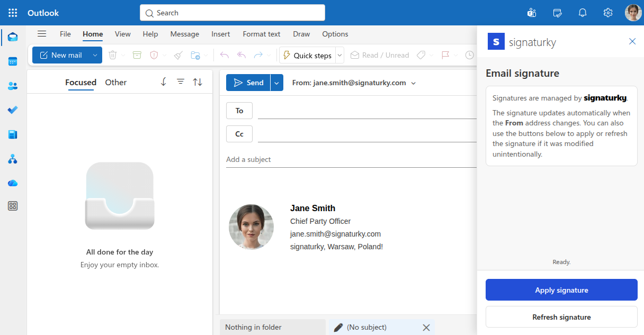Expand the Quick steps dropdown
This screenshot has height=335, width=644.
pyautogui.click(x=339, y=55)
